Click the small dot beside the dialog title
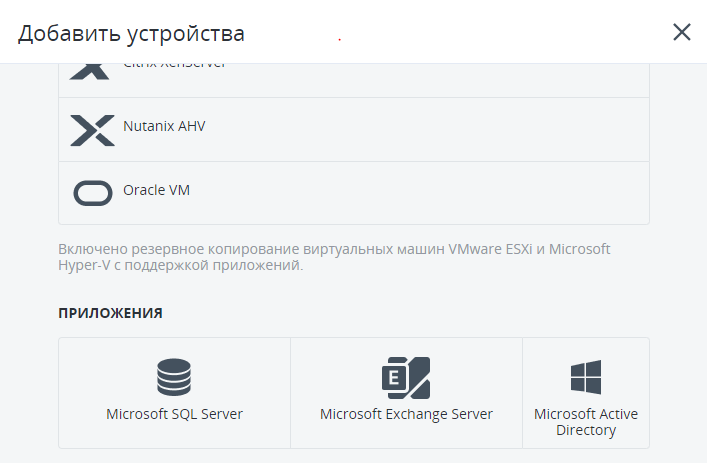 340,39
